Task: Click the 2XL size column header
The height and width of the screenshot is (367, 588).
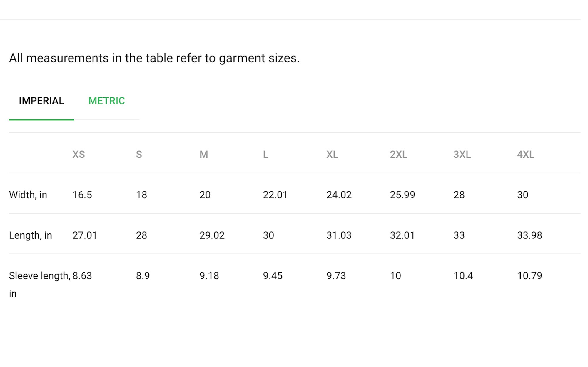Action: 399,155
